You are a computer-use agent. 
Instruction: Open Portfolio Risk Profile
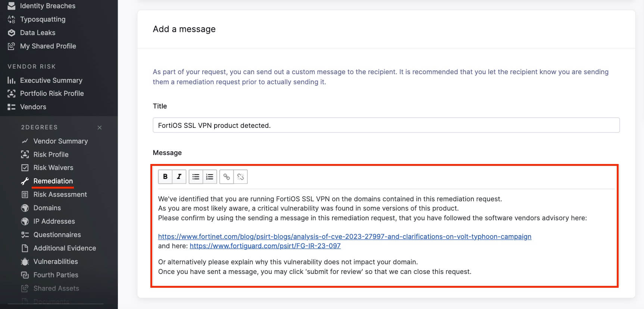coord(52,94)
